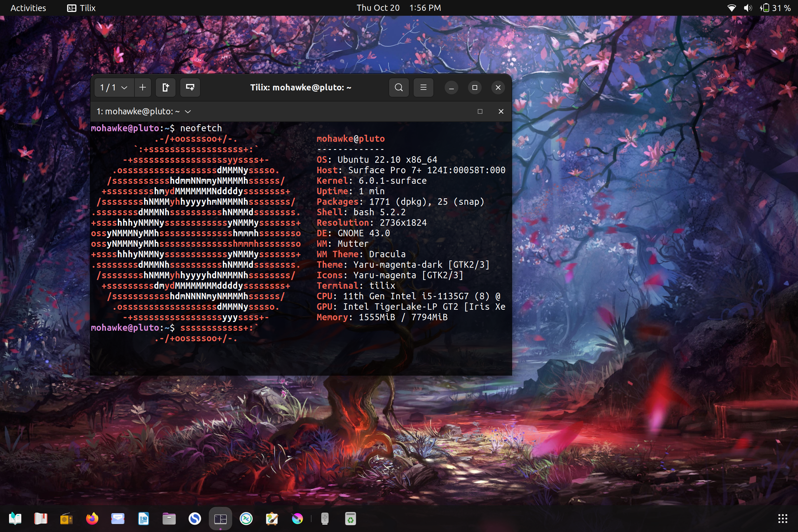This screenshot has width=798, height=532.
Task: Open the Tilix hamburger menu
Action: click(x=423, y=87)
